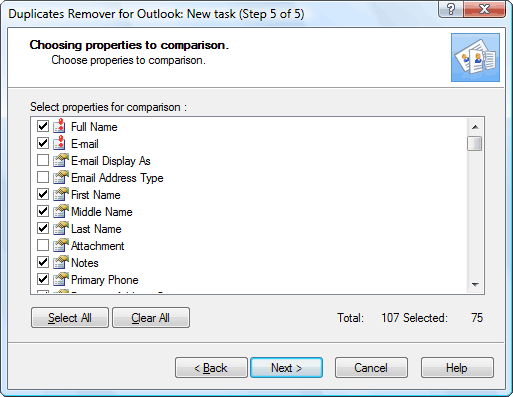Click the Clear All button
513x397 pixels.
(x=151, y=318)
